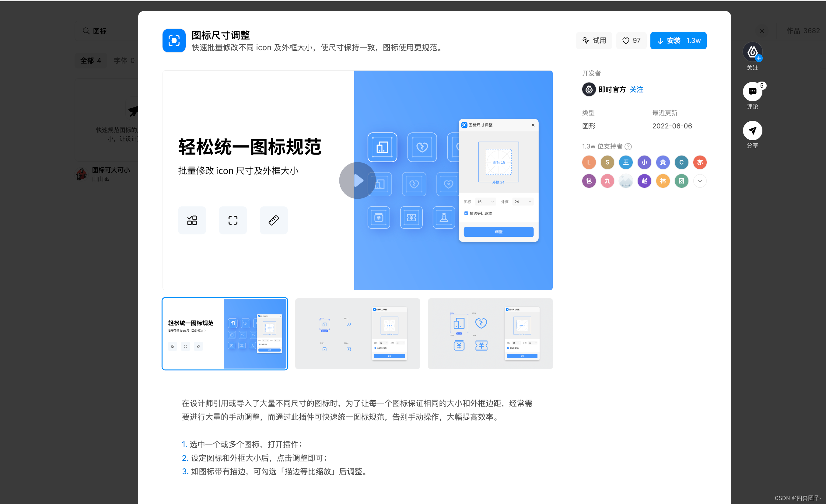826x504 pixels.
Task: Click the 调整 button in preview panel
Action: [499, 232]
